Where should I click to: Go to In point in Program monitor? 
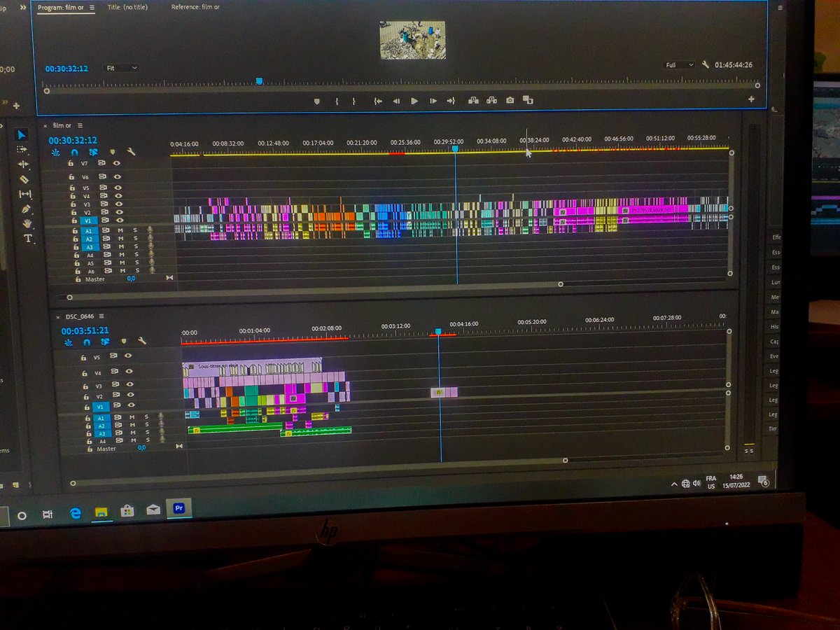coord(378,101)
